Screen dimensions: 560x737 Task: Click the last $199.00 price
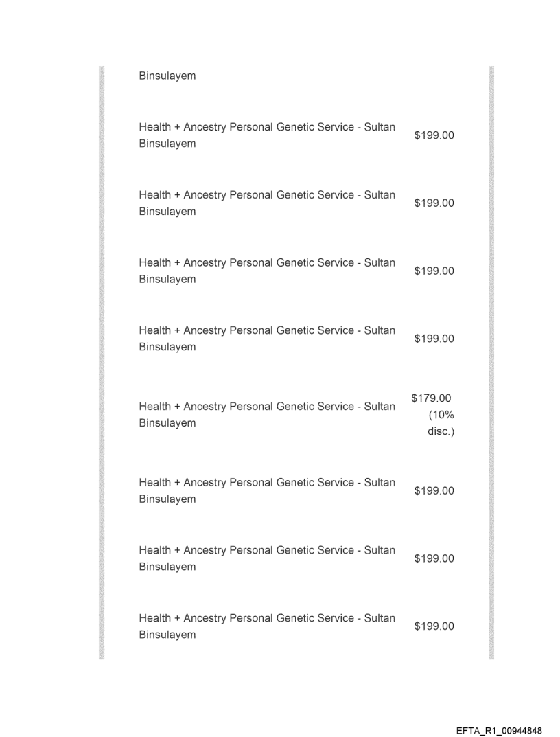click(434, 626)
